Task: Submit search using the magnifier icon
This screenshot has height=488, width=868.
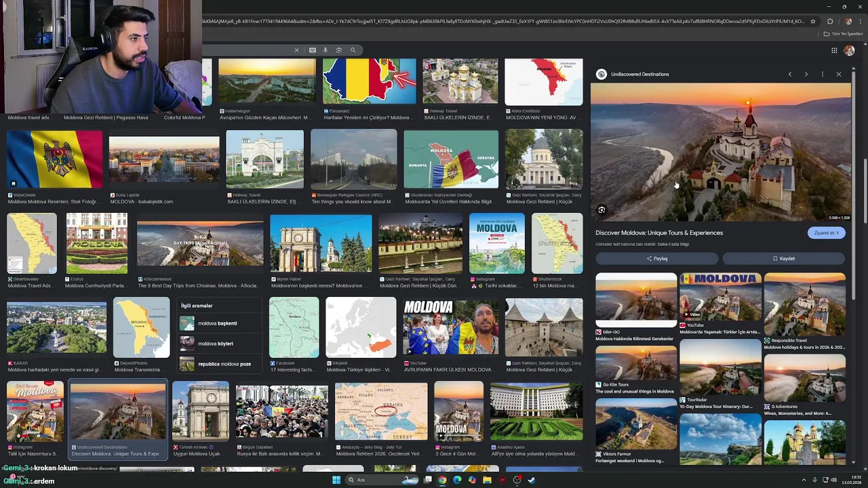Action: pyautogui.click(x=353, y=50)
